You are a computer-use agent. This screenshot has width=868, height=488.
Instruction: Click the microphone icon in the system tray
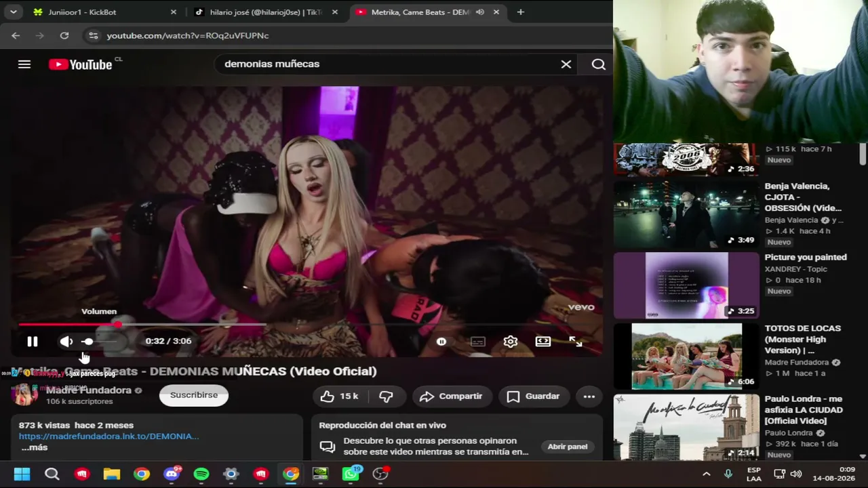coord(728,474)
